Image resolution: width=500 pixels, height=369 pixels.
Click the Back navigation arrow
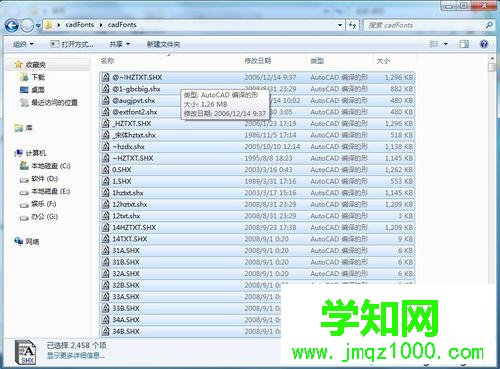(12, 25)
